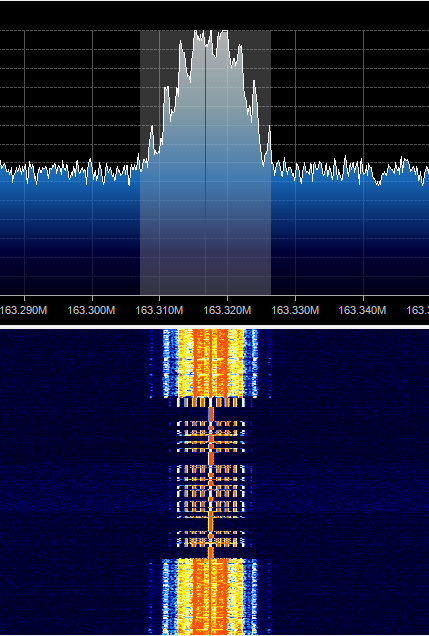
Task: Tune to the noise floor left of the signal
Action: [x=69, y=172]
